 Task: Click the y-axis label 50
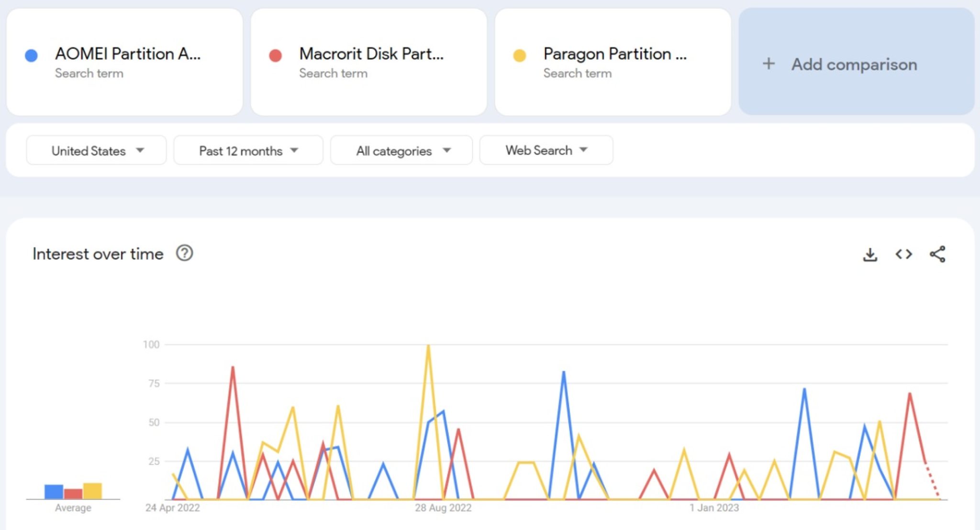click(154, 422)
